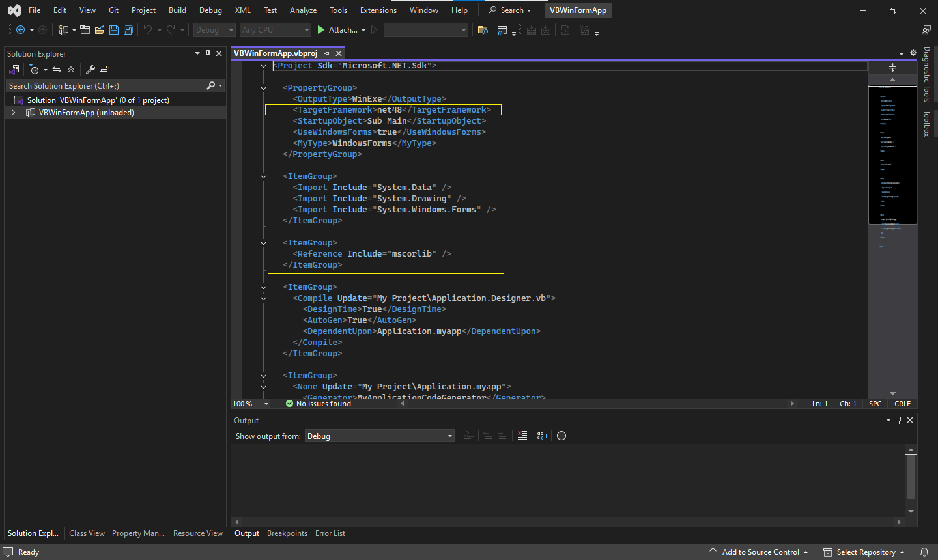The width and height of the screenshot is (938, 560).
Task: Expand the VBWinFormApp (unloaded) project node
Action: [13, 113]
